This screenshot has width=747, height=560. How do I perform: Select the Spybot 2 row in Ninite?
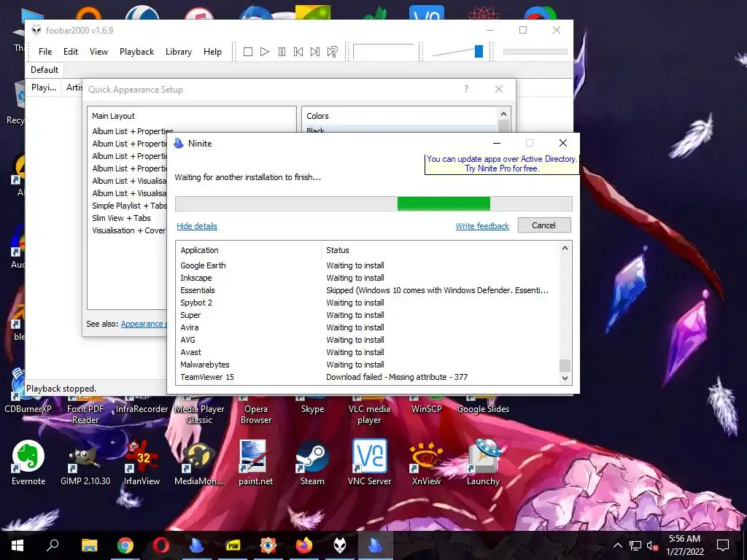click(x=367, y=303)
